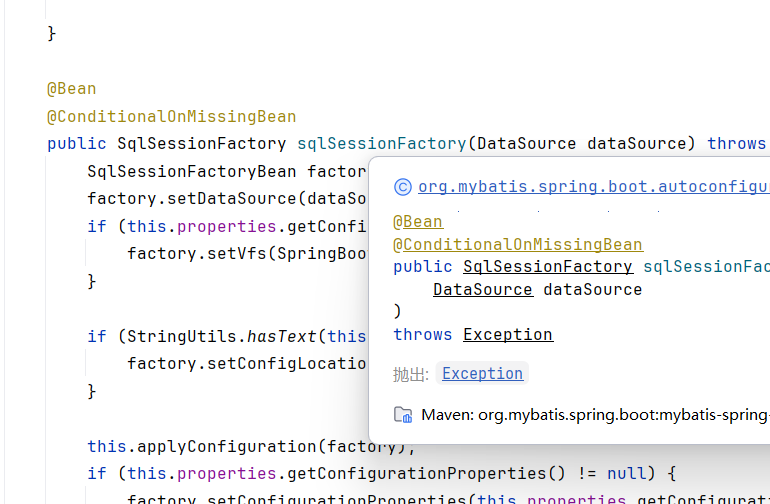The image size is (770, 504).
Task: Click the class icon in documentation popup
Action: tap(403, 186)
